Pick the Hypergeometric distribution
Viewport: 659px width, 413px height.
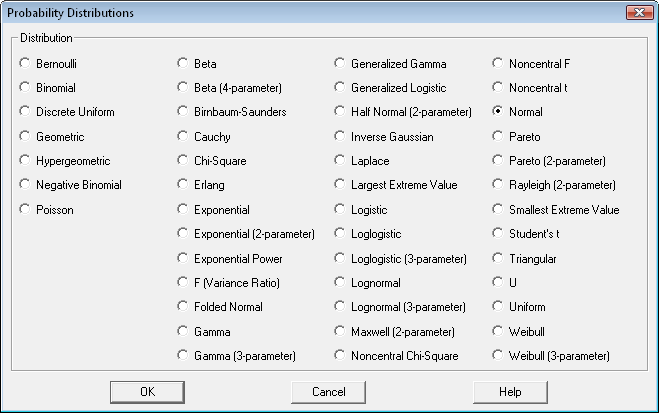[x=25, y=161]
